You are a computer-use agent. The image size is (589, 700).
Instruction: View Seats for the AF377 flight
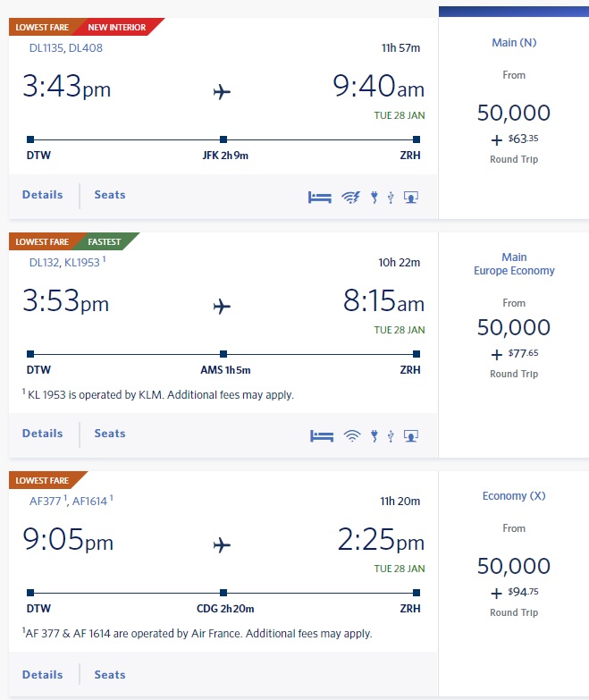[x=110, y=675]
